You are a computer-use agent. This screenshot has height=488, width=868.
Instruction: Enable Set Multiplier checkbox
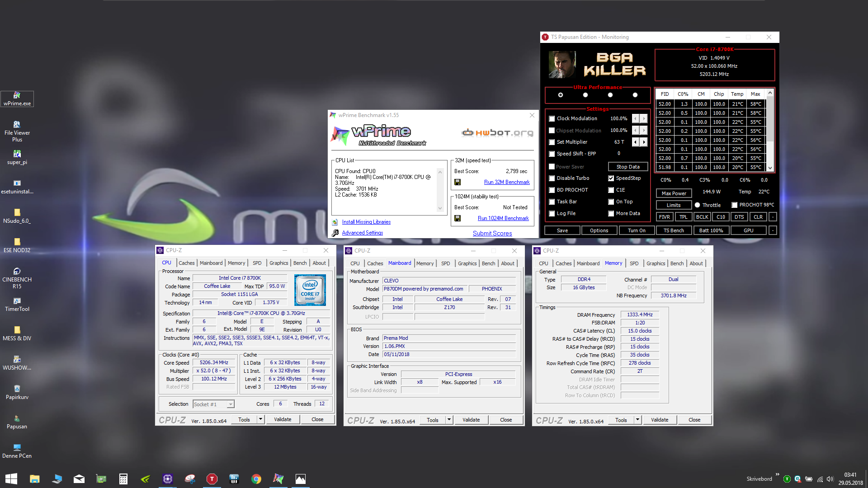coord(552,142)
